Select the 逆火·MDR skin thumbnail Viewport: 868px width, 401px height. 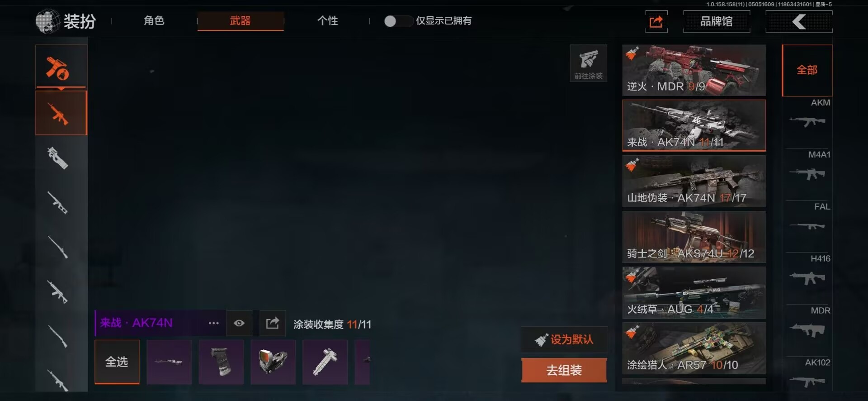click(694, 70)
